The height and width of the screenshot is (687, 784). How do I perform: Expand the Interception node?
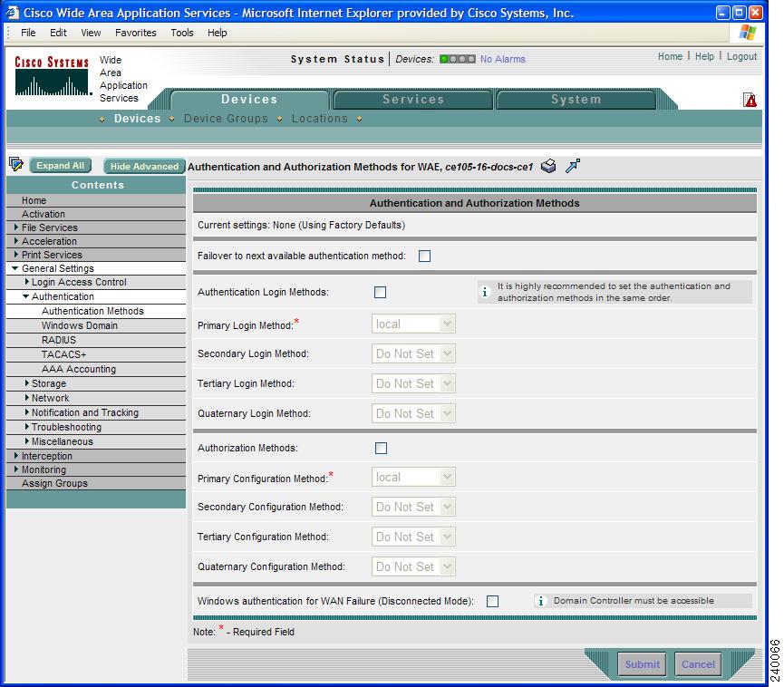point(16,456)
